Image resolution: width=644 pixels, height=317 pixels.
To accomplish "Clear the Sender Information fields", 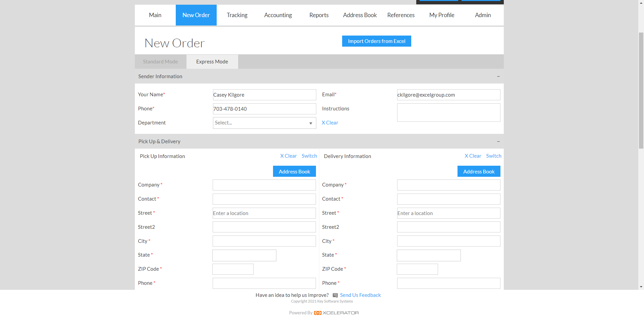I will [330, 123].
